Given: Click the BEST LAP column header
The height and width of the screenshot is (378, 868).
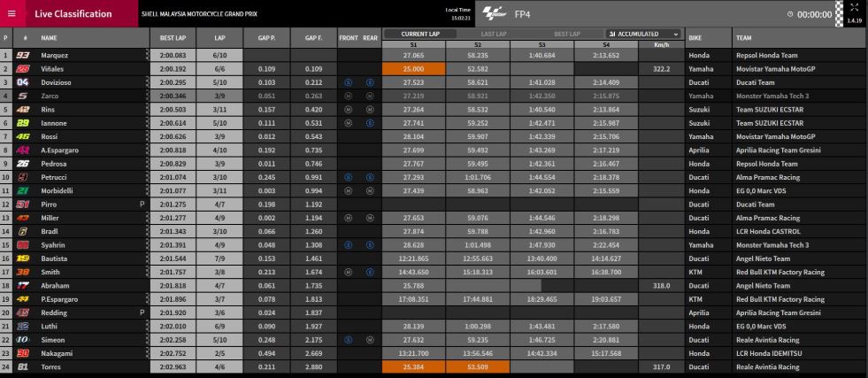Looking at the screenshot, I should click(173, 38).
